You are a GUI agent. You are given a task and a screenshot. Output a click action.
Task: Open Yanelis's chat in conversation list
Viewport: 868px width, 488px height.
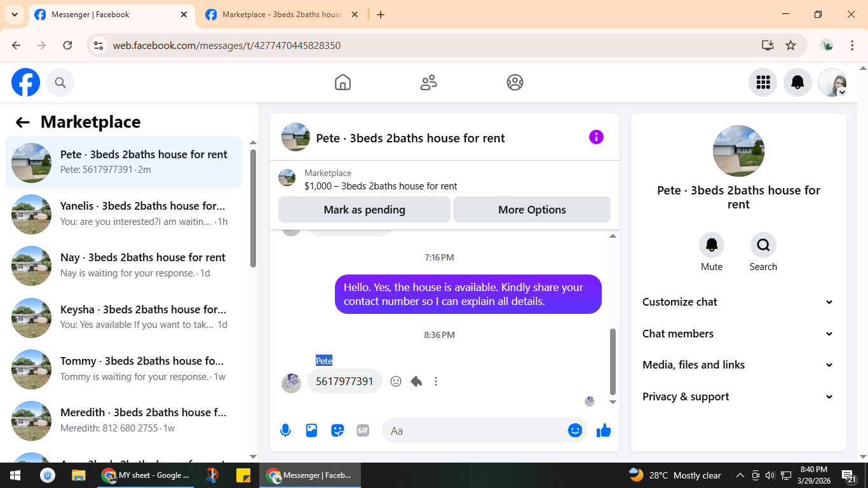click(x=124, y=214)
